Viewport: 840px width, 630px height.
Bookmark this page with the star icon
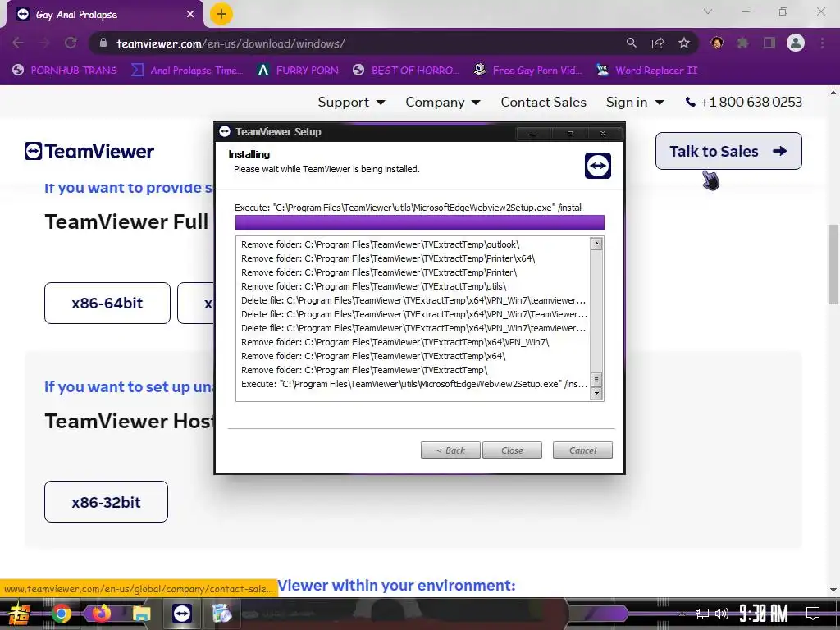click(x=683, y=43)
